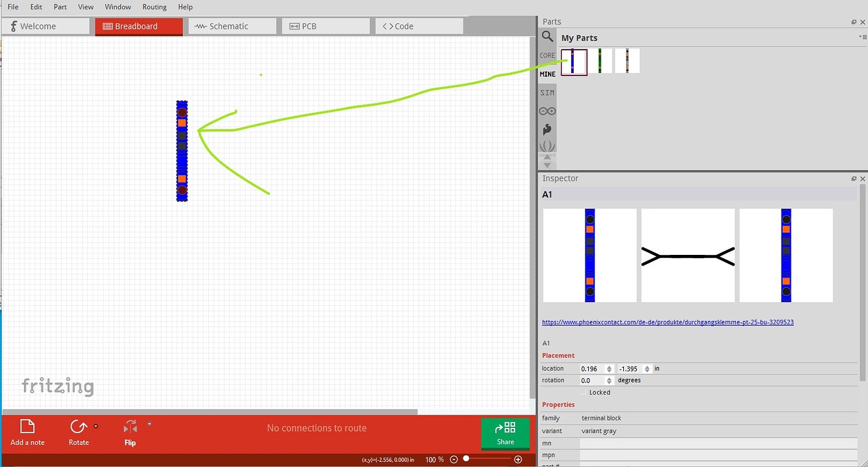Switch to the Schematic tab
868x467 pixels.
click(x=232, y=26)
